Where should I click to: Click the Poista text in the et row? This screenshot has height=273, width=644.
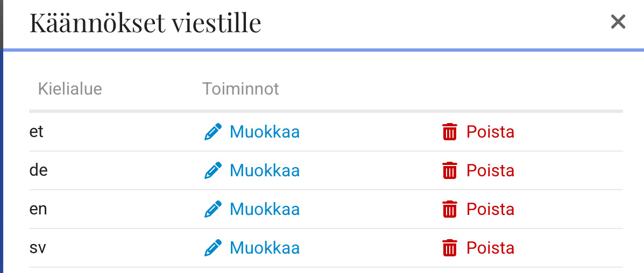pyautogui.click(x=490, y=132)
